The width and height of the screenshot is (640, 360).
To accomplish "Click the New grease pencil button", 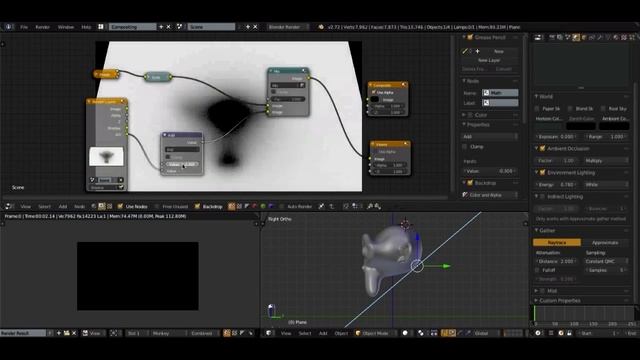I will (499, 51).
